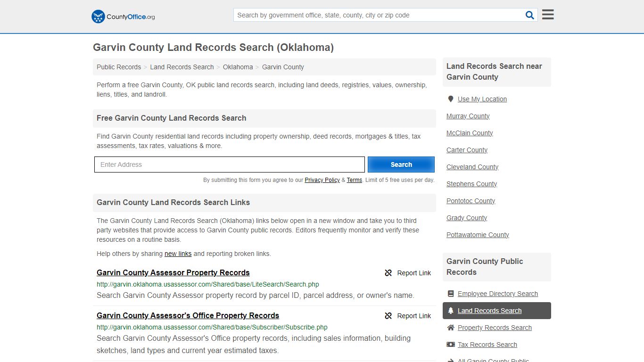
Task: Open Employee Directory Search sidebar link
Action: point(498,294)
